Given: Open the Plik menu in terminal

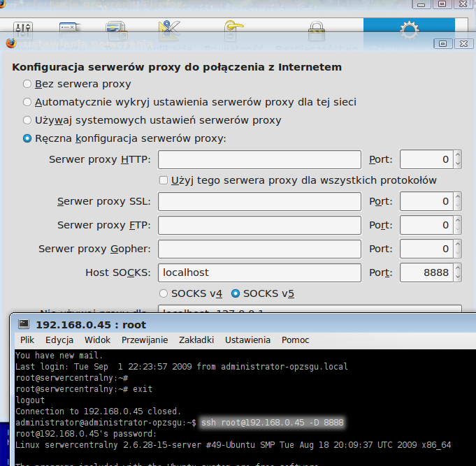Looking at the screenshot, I should pos(27,340).
